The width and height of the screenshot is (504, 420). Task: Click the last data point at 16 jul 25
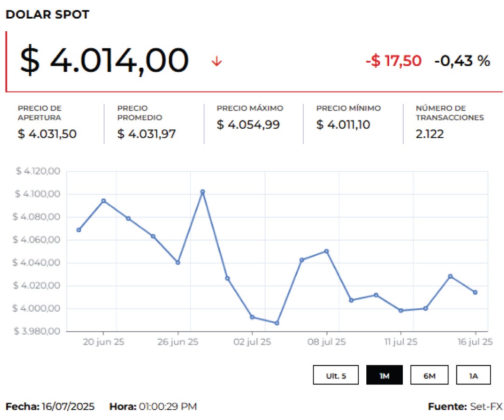tap(475, 292)
